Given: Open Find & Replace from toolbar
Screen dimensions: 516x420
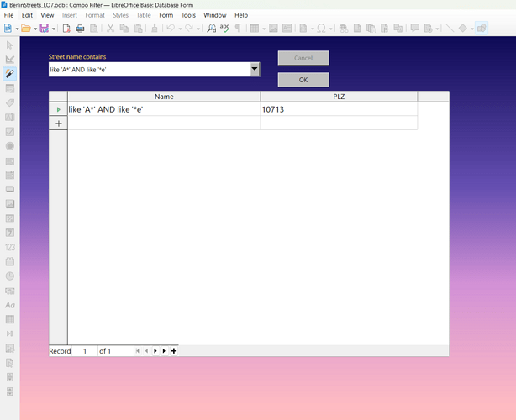Looking at the screenshot, I should point(212,28).
